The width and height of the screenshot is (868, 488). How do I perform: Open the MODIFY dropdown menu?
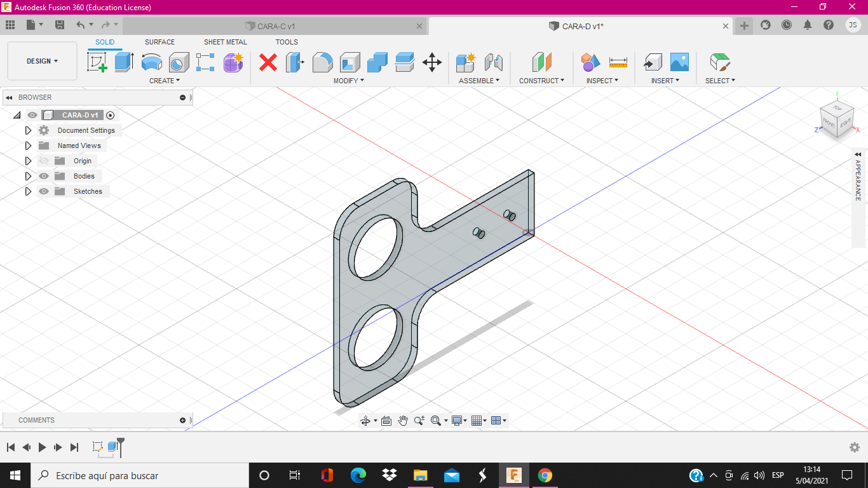pos(349,81)
